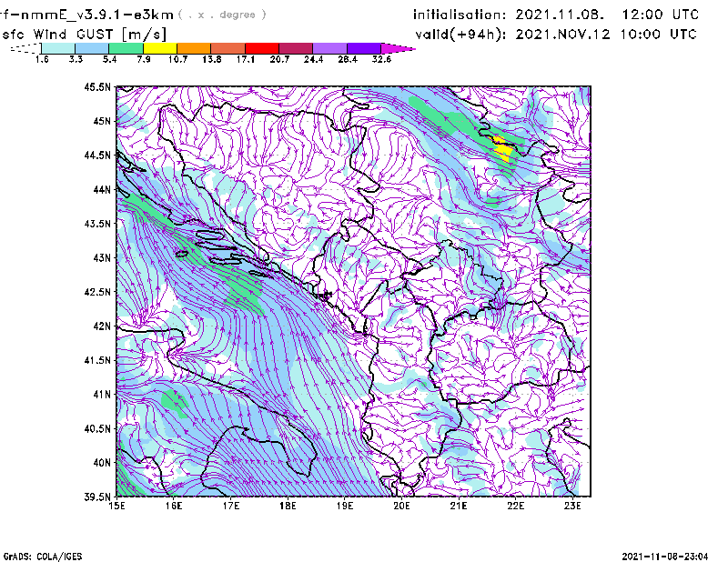The width and height of the screenshot is (728, 562).
Task: Click the legend value "3.3"
Action: [76, 59]
